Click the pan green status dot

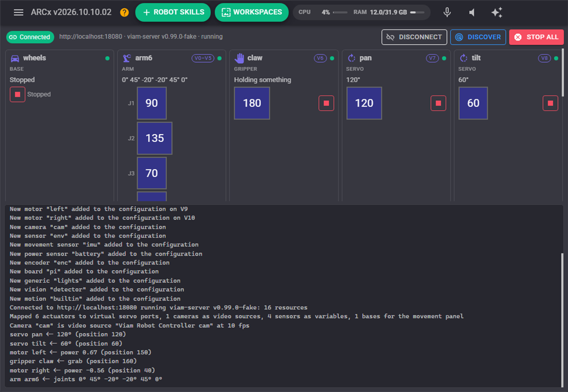[444, 58]
